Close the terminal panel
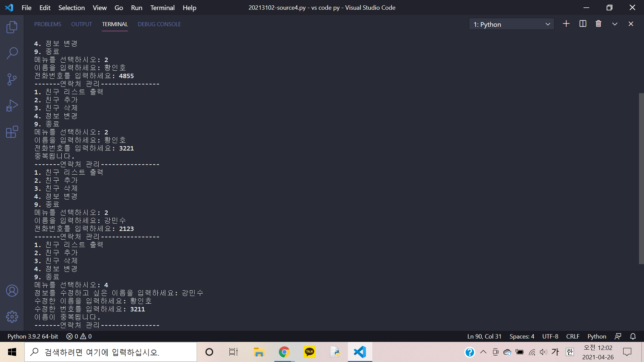Viewport: 644px width, 362px height. (x=631, y=24)
